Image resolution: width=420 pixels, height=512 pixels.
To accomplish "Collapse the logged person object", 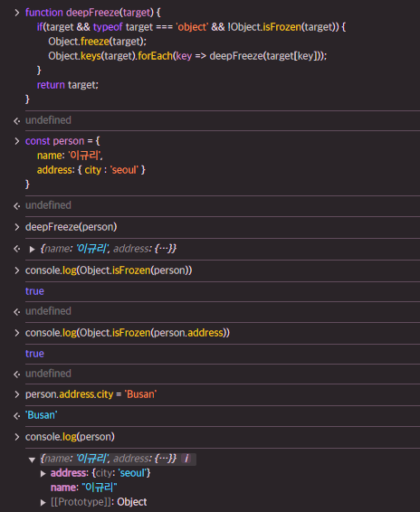I will (x=32, y=460).
